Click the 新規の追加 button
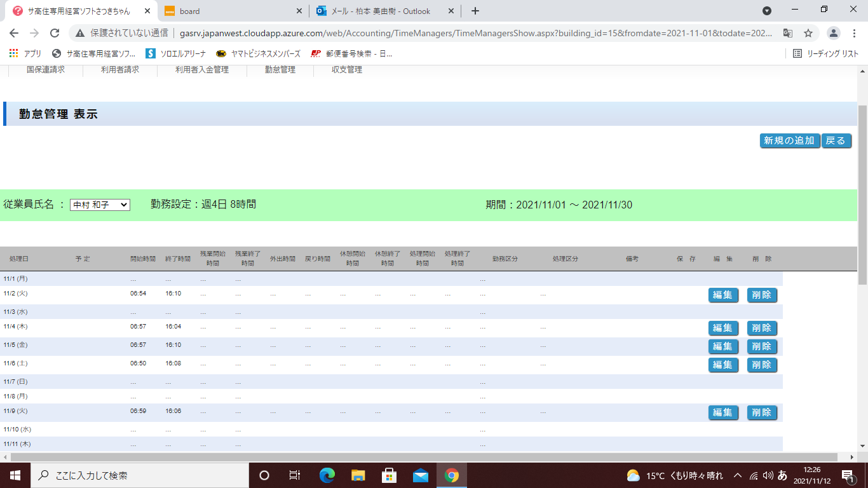 coord(789,140)
